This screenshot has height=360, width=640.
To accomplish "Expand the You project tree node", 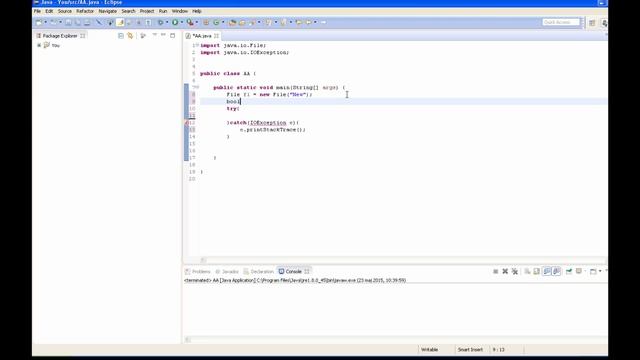I will point(39,45).
